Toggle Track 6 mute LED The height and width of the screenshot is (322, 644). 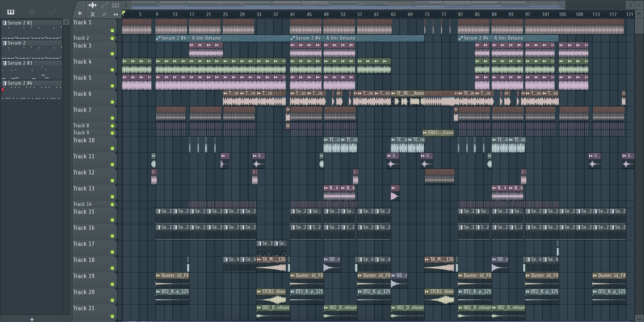[112, 102]
